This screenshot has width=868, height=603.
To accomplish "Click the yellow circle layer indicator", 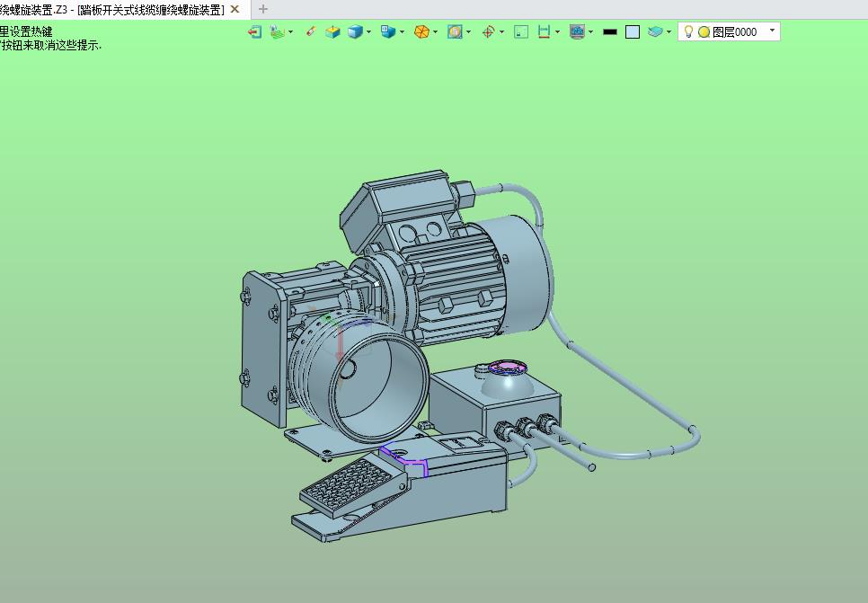I will [704, 32].
